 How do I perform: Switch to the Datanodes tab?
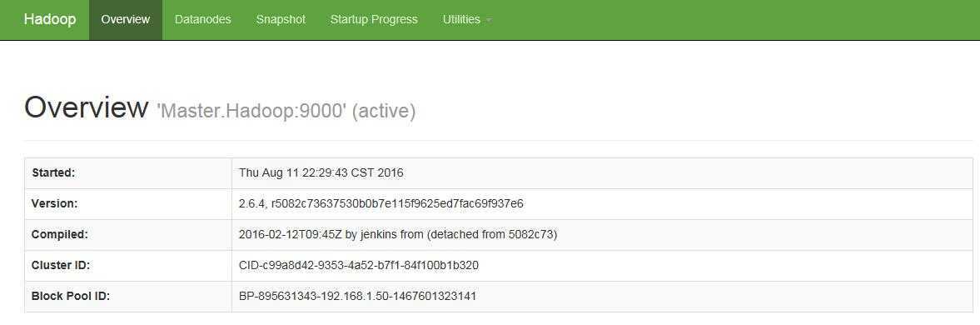(x=202, y=19)
